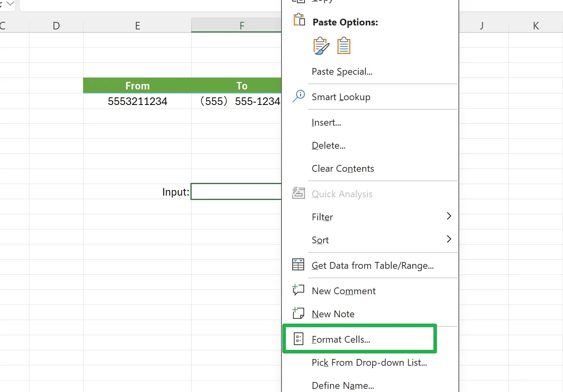Choose Delete in the context menu
The height and width of the screenshot is (392, 563).
tap(328, 146)
